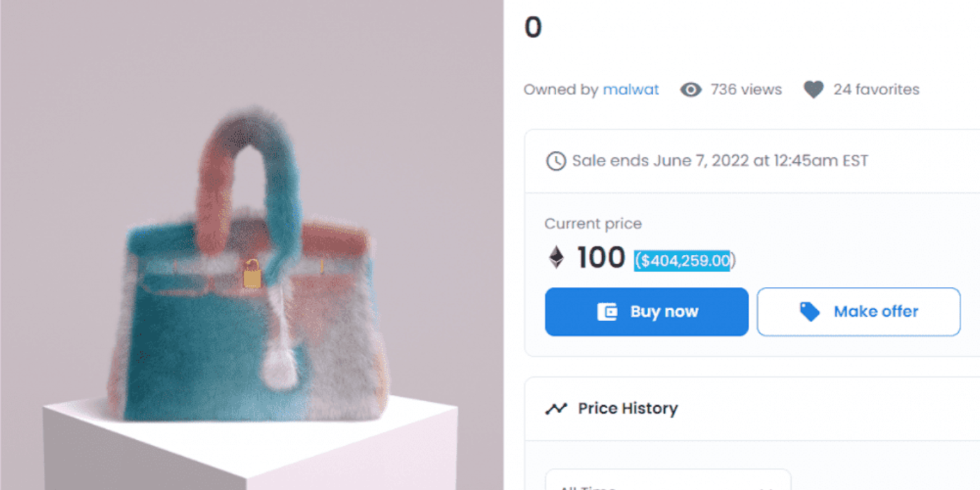Click the Sale ends June 7 text

point(720,161)
